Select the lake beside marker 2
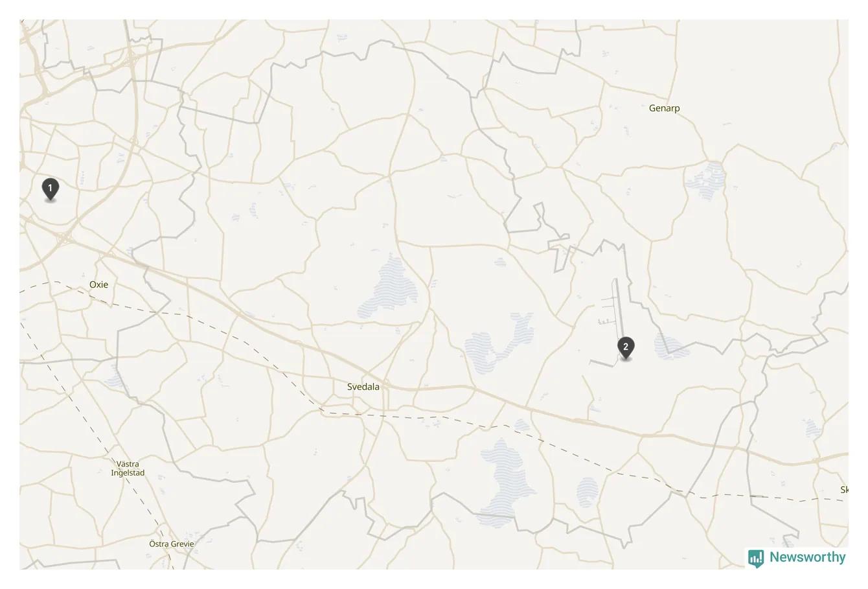This screenshot has width=868, height=589. point(671,347)
